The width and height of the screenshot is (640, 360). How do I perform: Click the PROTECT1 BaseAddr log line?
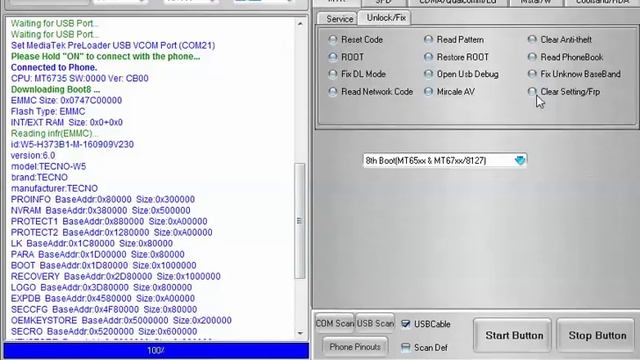109,222
